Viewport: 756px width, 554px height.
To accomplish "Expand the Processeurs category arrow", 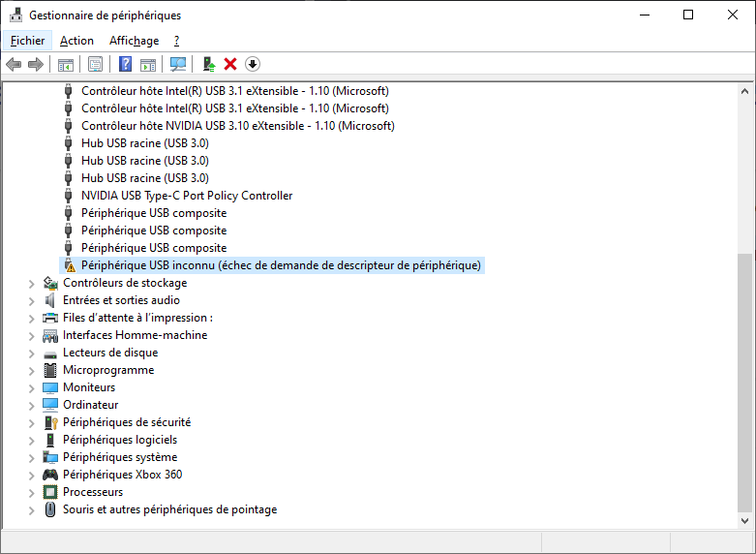I will point(32,493).
